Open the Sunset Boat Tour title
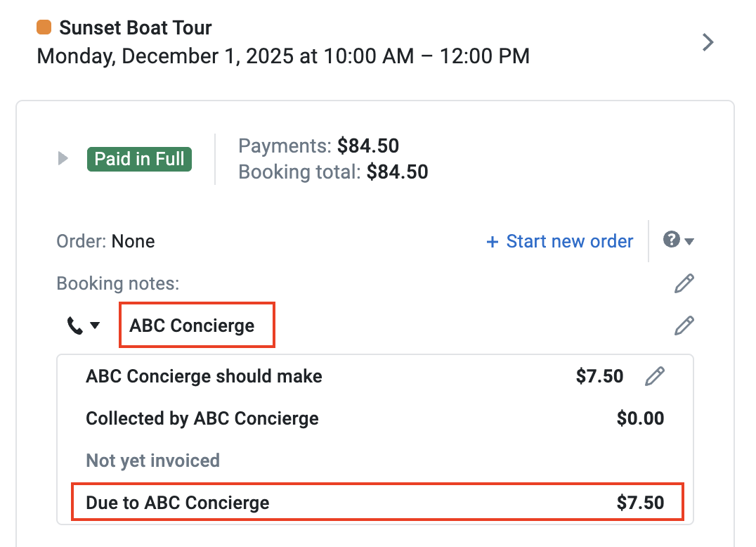Viewport: 756px width, 547px height. (x=136, y=27)
